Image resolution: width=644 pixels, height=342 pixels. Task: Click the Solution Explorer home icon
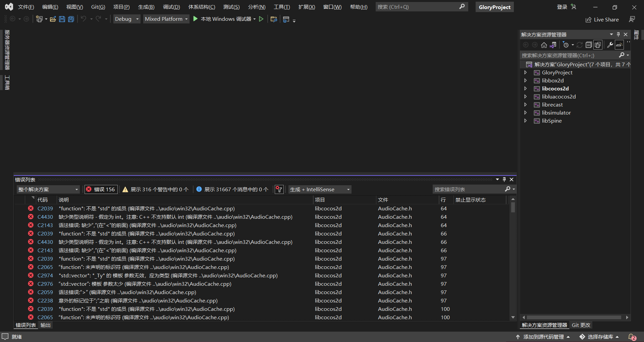pos(544,45)
